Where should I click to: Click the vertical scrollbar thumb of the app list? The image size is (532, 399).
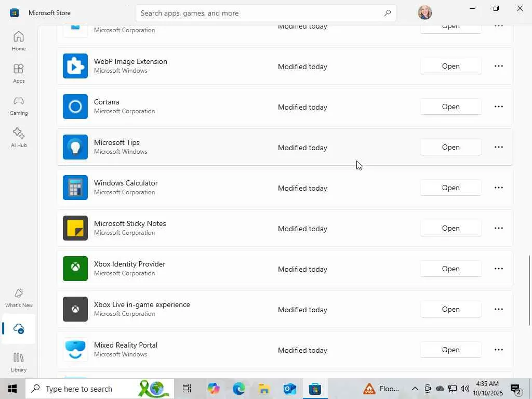[529, 290]
